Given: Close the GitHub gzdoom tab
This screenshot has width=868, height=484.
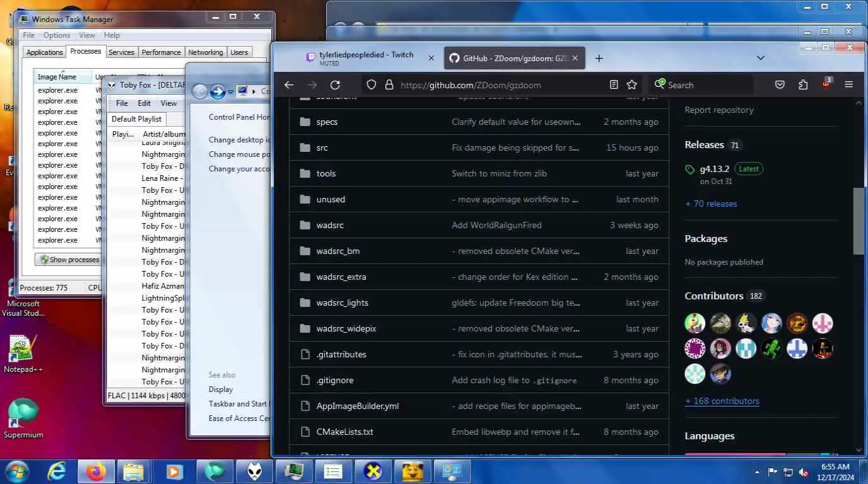Looking at the screenshot, I should (x=575, y=58).
